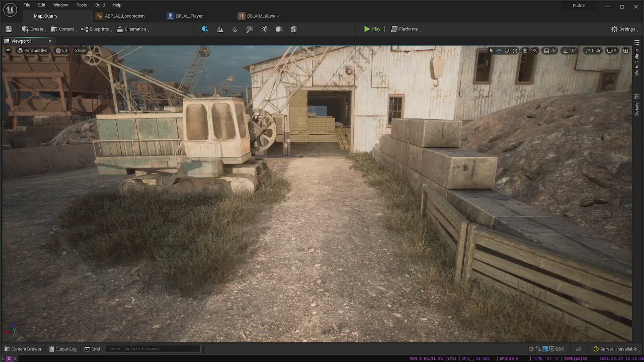This screenshot has width=644, height=362.
Task: Open the Cinematics dropdown
Action: coord(131,29)
